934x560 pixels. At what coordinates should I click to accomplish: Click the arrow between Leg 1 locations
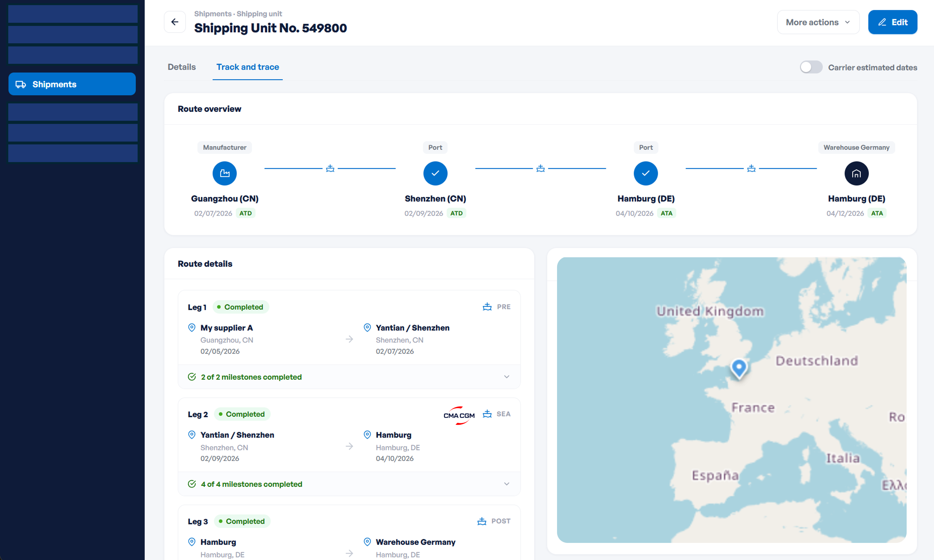349,339
